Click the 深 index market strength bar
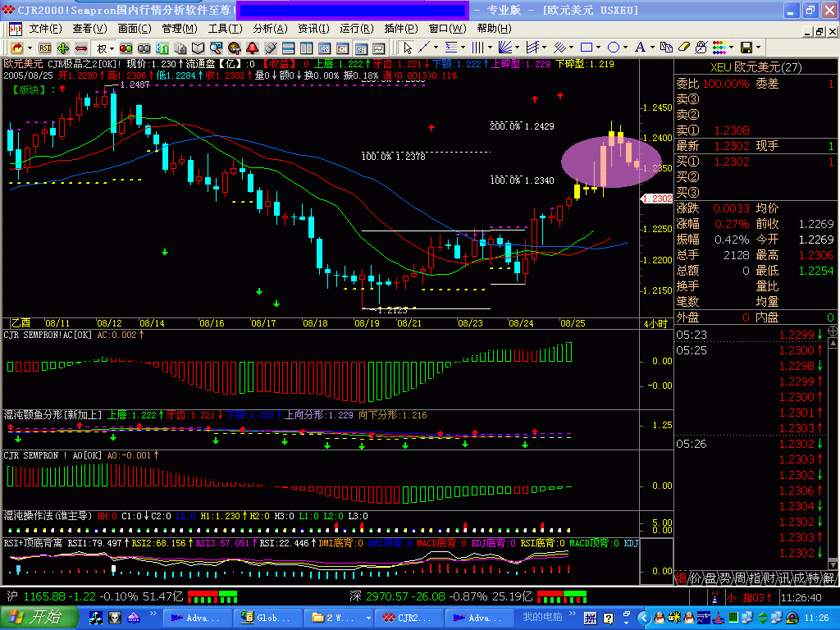The height and width of the screenshot is (630, 840). [561, 596]
